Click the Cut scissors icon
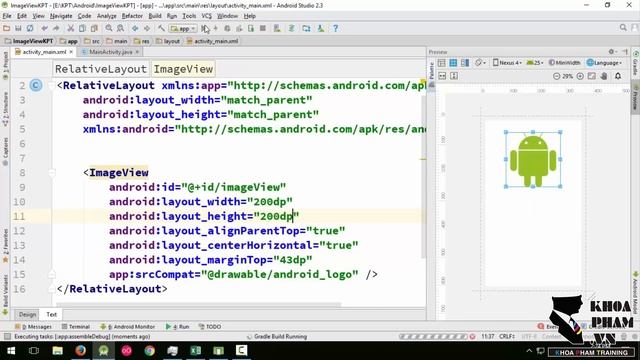 click(71, 28)
